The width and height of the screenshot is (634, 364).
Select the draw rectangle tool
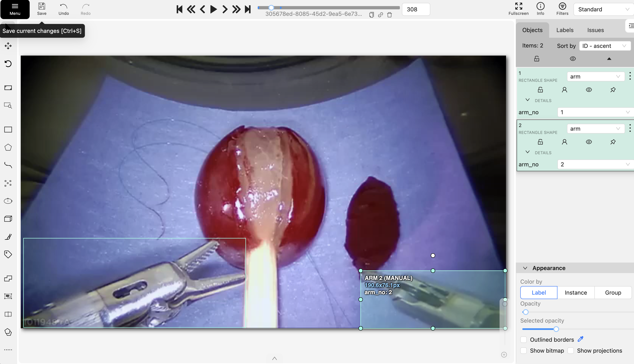(x=8, y=129)
